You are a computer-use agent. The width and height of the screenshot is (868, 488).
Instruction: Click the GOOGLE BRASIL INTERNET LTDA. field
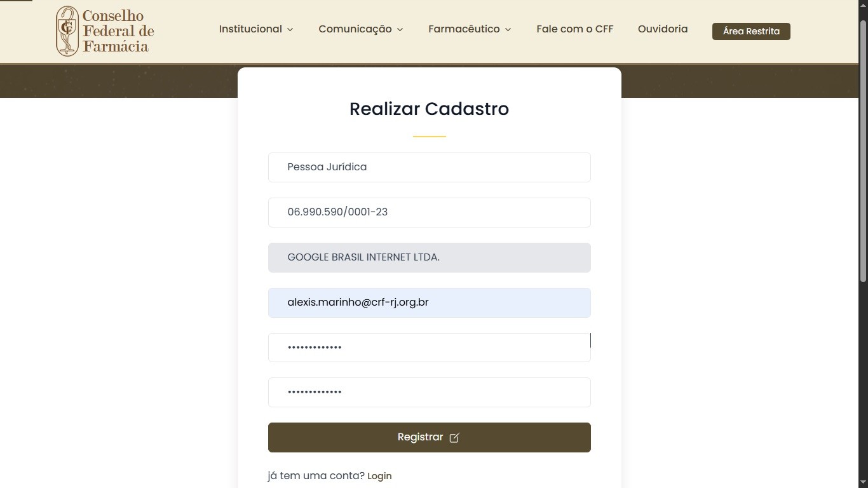(429, 257)
